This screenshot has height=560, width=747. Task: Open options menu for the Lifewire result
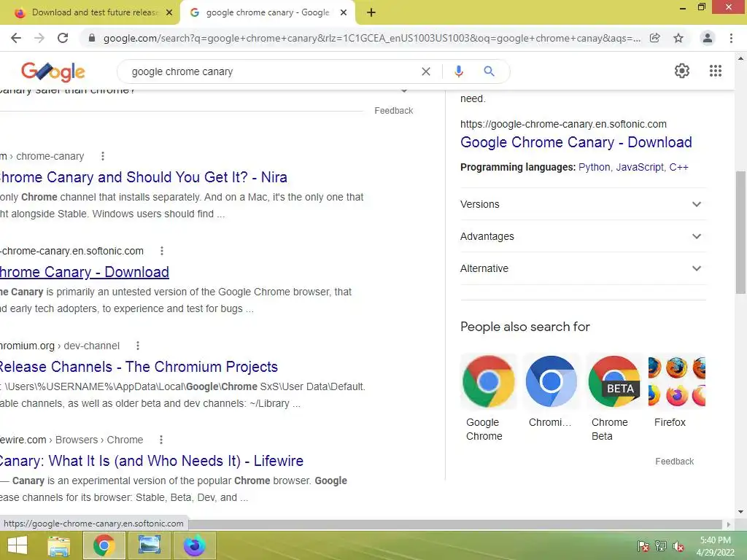click(161, 440)
